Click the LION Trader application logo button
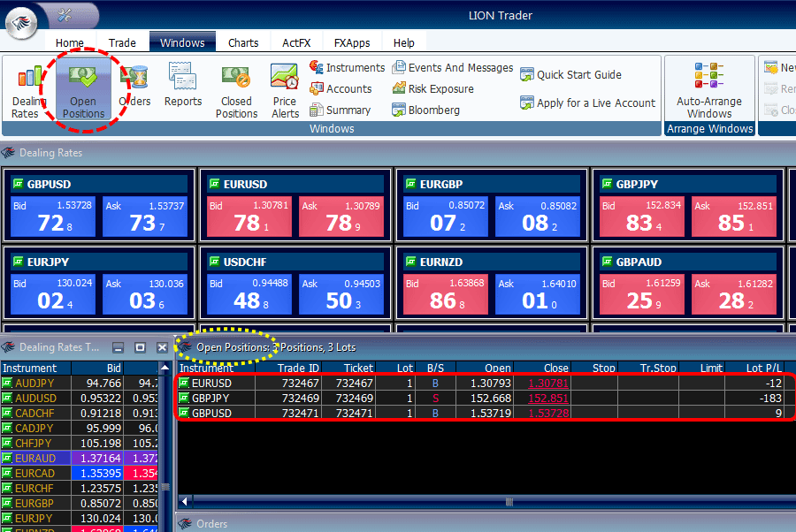The image size is (796, 532). [x=21, y=23]
